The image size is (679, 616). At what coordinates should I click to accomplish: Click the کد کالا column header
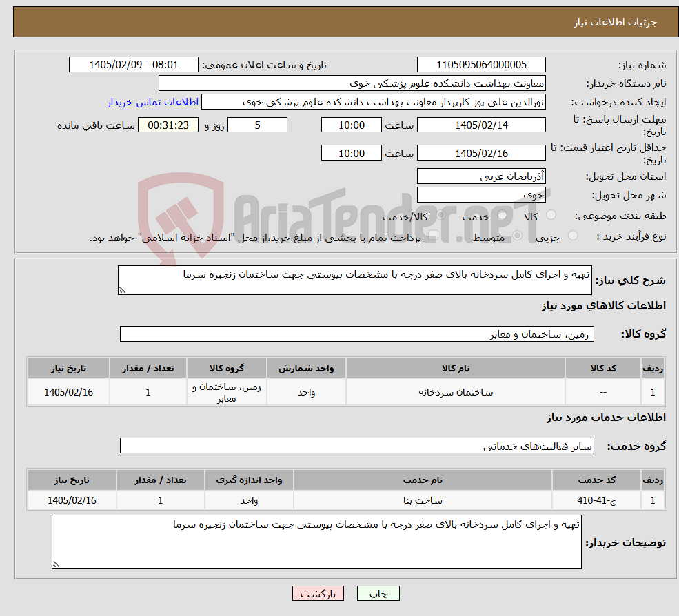tap(603, 369)
